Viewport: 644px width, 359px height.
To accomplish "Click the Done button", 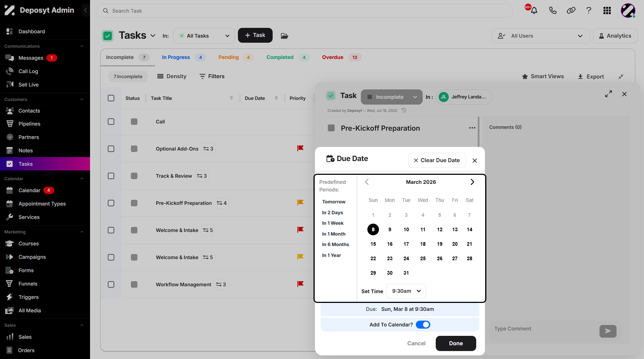I will (456, 343).
